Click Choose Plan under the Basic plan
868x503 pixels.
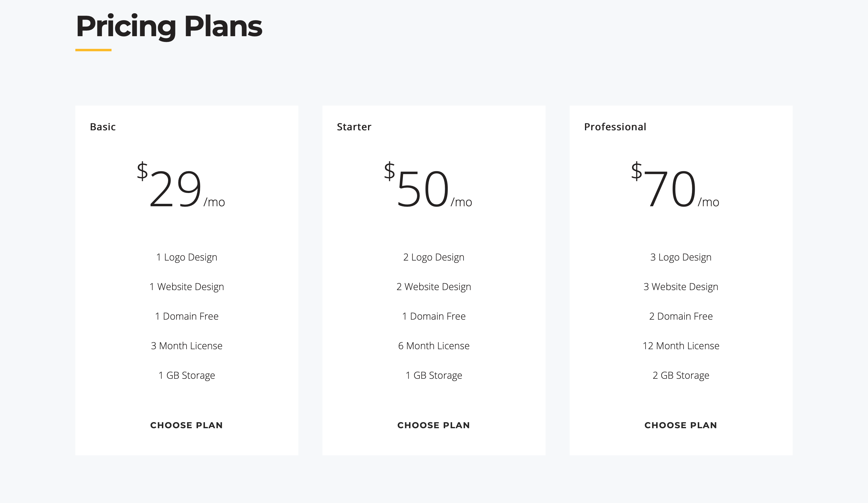[186, 425]
